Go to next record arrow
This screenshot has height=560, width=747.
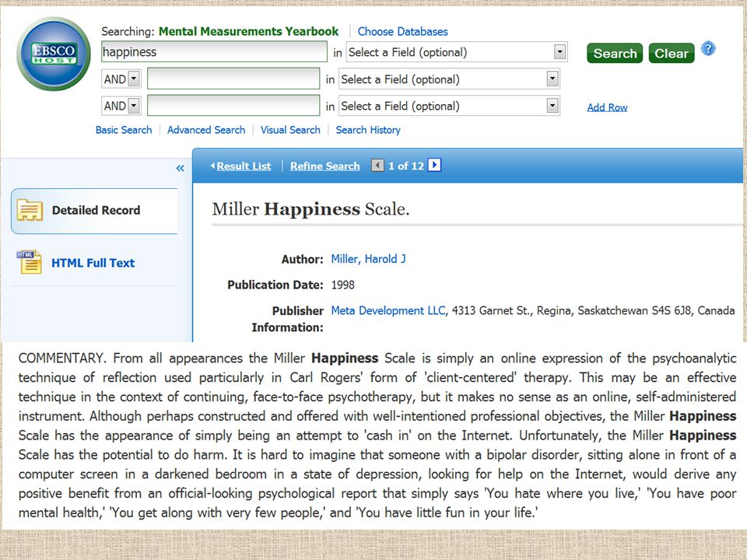[x=434, y=165]
